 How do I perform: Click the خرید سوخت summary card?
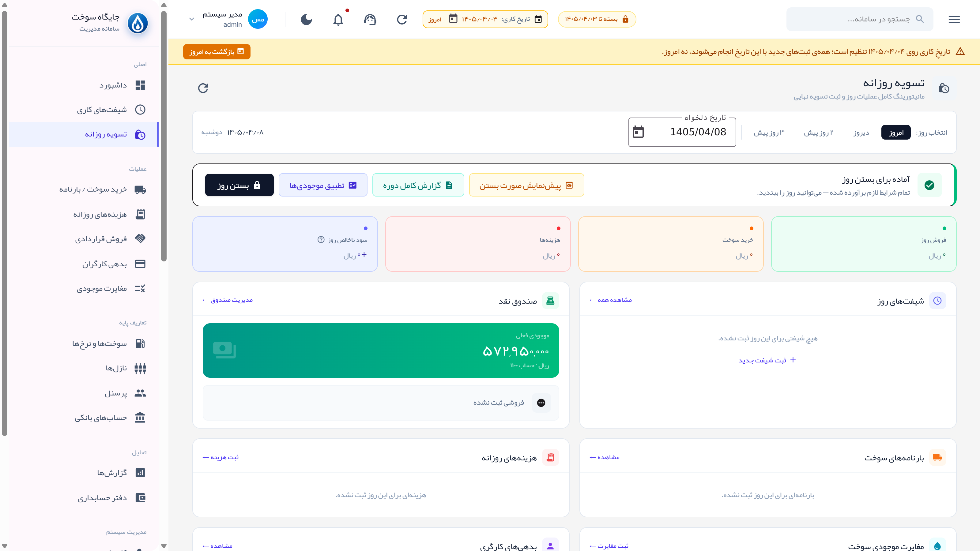(671, 244)
